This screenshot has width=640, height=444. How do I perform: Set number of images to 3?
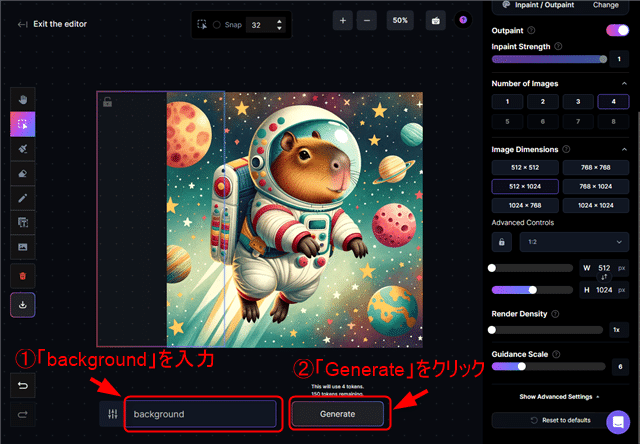click(x=578, y=102)
